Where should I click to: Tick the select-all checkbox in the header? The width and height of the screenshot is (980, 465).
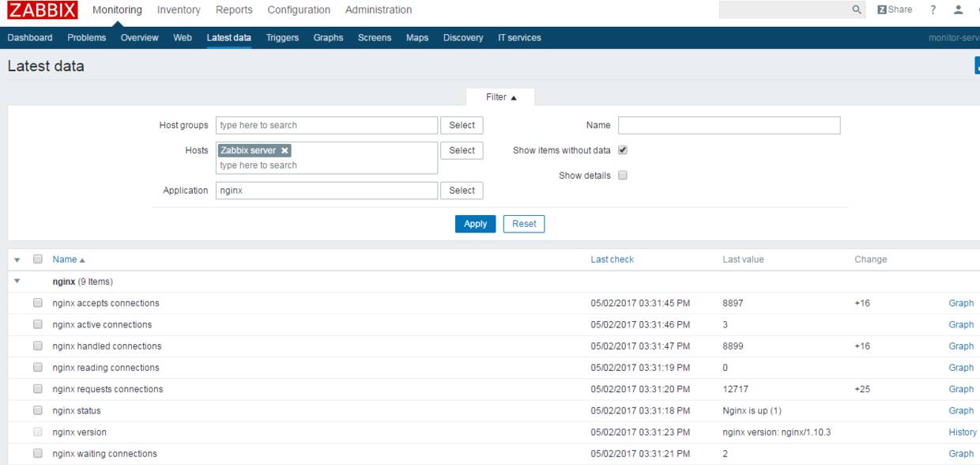point(38,259)
